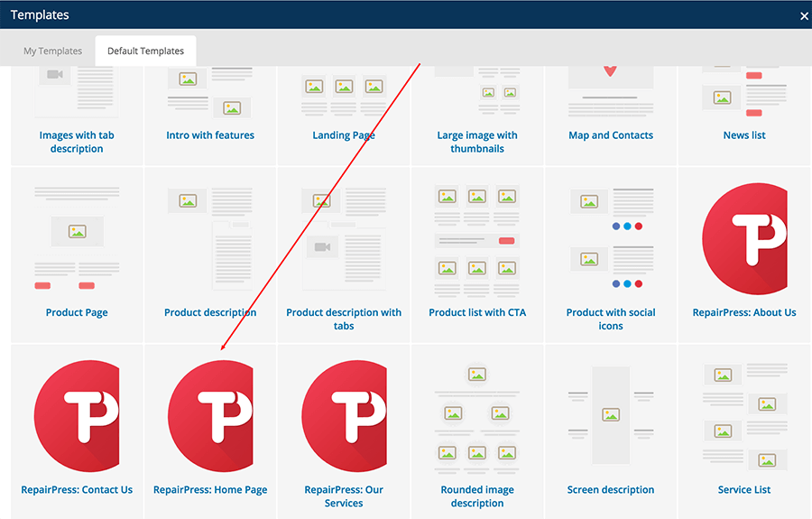Choose the Product Page template thumbnail

[77, 239]
